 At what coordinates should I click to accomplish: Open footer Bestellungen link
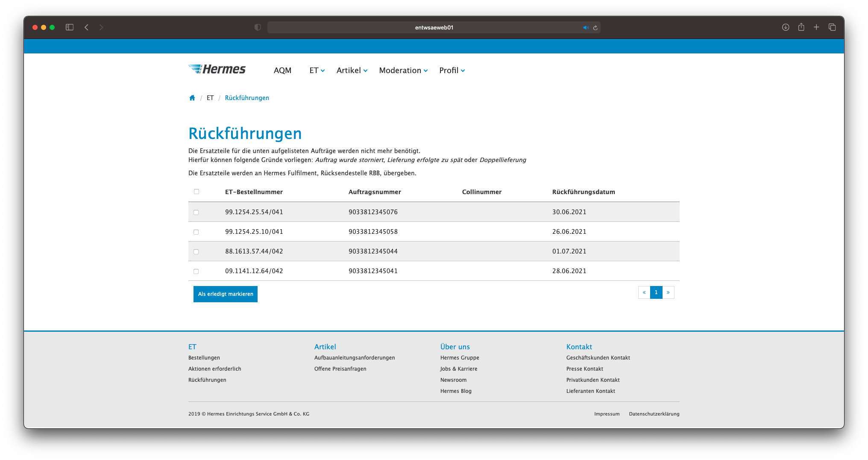coord(204,358)
